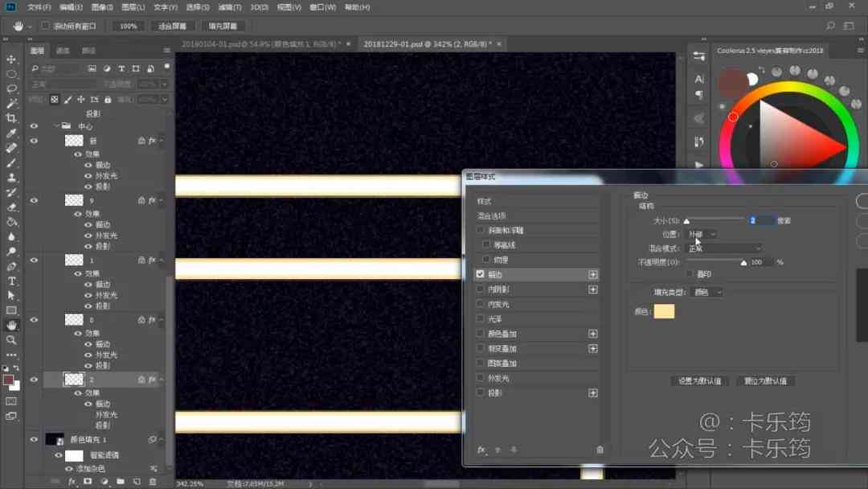
Task: Open Layers panel flyout menu
Action: pos(166,51)
